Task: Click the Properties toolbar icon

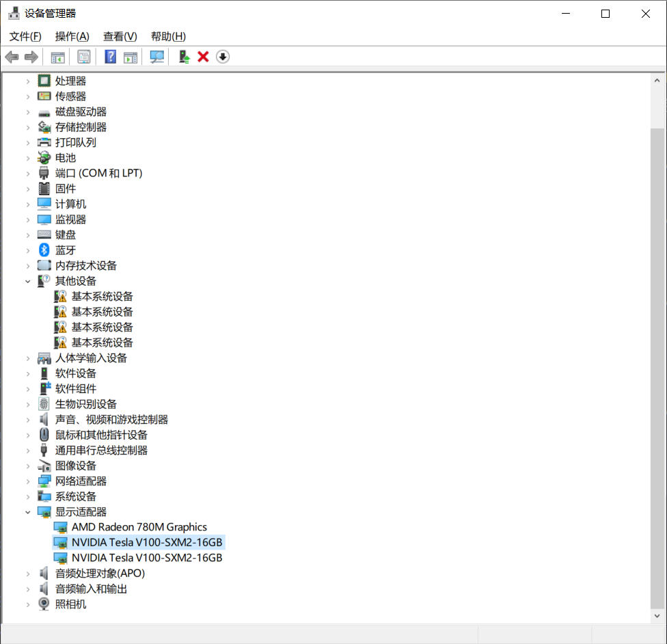Action: [x=83, y=57]
